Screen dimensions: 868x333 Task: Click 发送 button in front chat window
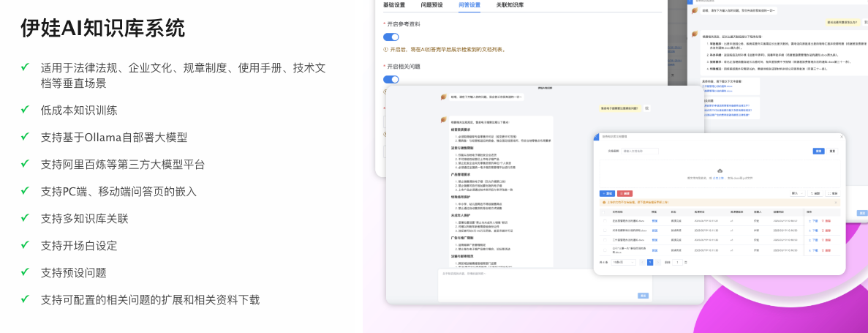point(643,296)
